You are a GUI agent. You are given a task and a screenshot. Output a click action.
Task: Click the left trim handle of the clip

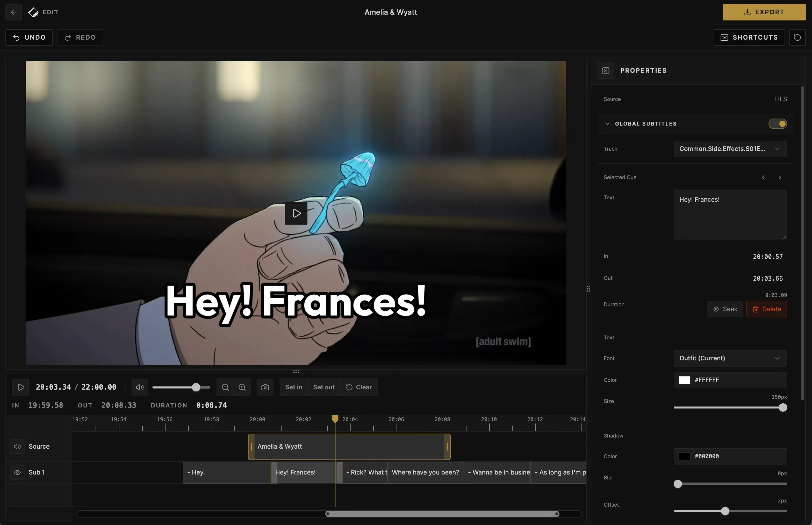[x=251, y=447]
